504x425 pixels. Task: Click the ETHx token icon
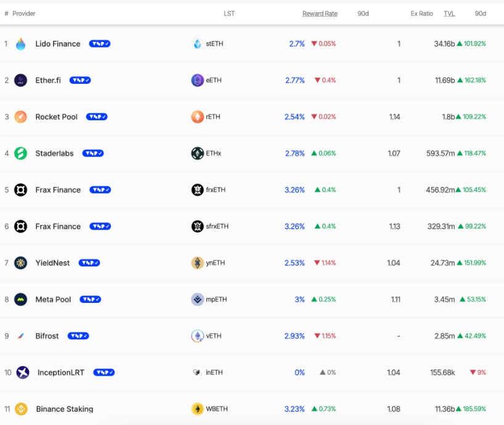197,154
